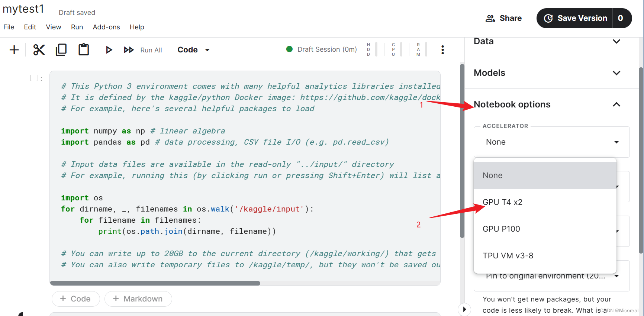The height and width of the screenshot is (316, 644).
Task: Select None in the accelerator list
Action: click(x=545, y=175)
